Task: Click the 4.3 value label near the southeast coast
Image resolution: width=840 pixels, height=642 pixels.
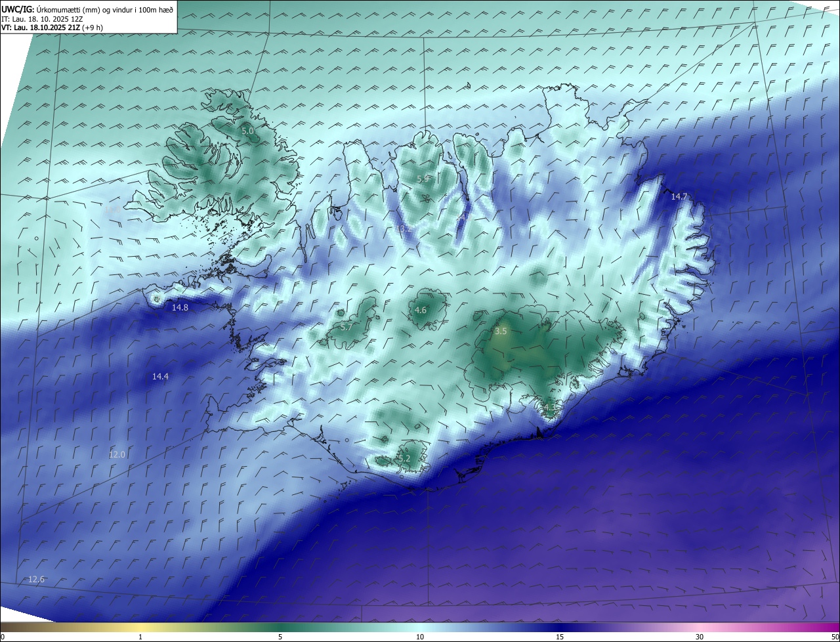Action: point(549,408)
